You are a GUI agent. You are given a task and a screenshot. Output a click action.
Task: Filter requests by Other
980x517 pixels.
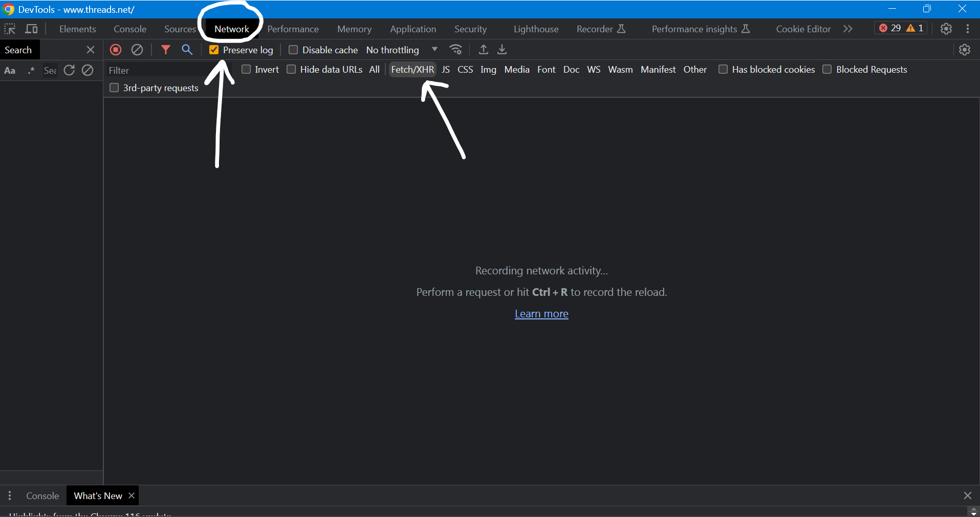pos(695,69)
